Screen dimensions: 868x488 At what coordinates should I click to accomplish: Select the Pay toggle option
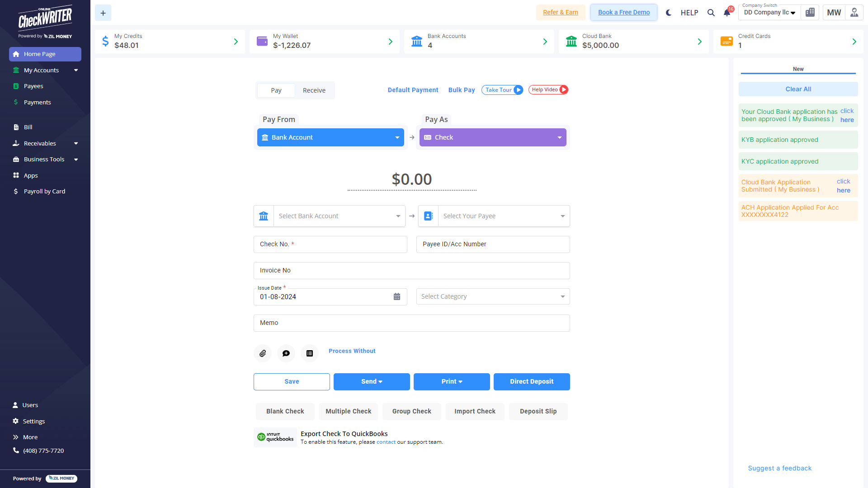pos(276,90)
